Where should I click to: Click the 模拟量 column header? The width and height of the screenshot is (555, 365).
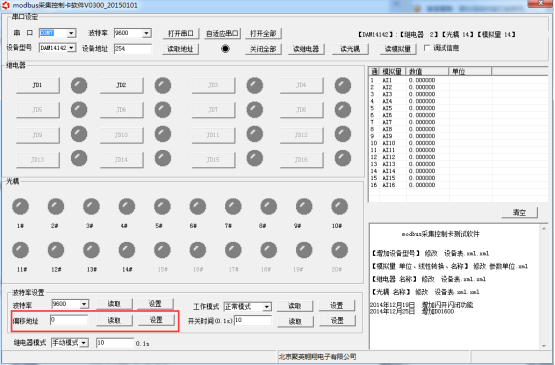pyautogui.click(x=393, y=72)
